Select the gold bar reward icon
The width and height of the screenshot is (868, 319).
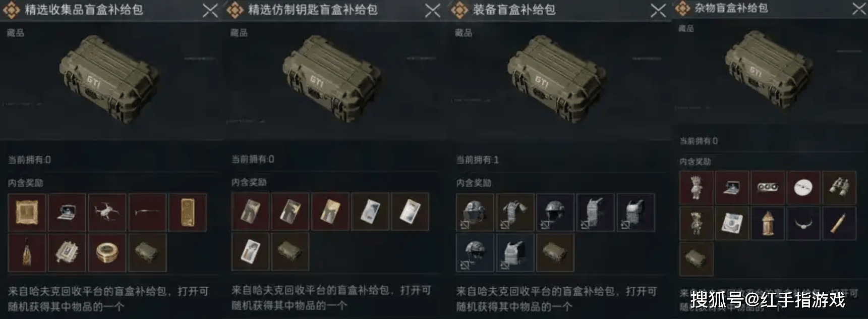coord(188,212)
